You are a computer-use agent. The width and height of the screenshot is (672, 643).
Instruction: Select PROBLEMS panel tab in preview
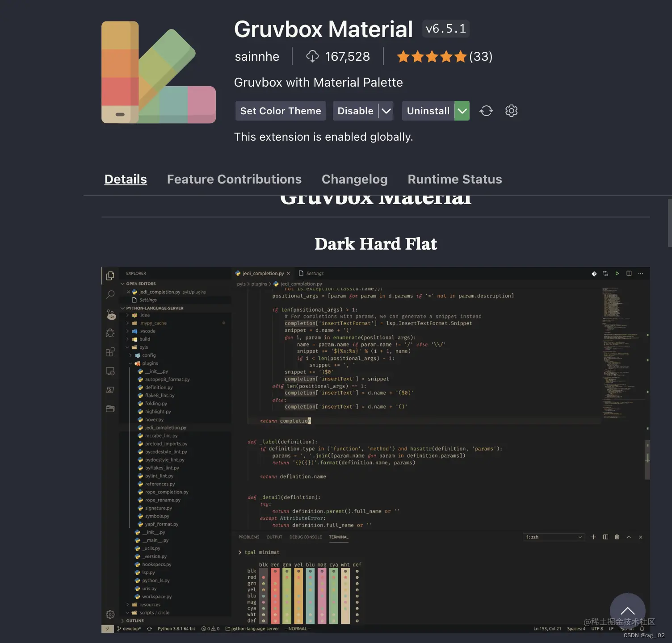click(249, 537)
